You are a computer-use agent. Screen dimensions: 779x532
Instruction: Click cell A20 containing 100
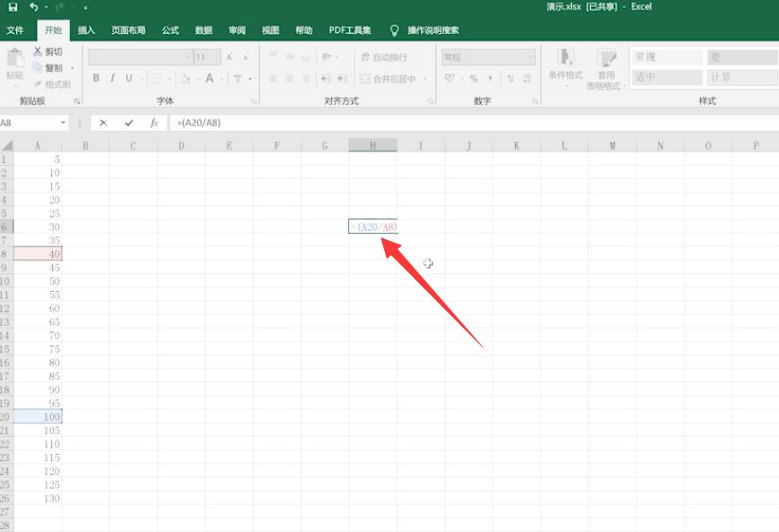tap(38, 416)
